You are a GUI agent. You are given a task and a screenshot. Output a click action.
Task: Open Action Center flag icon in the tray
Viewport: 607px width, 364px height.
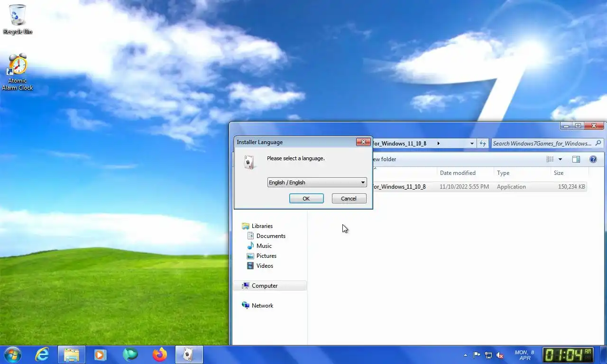coord(477,355)
